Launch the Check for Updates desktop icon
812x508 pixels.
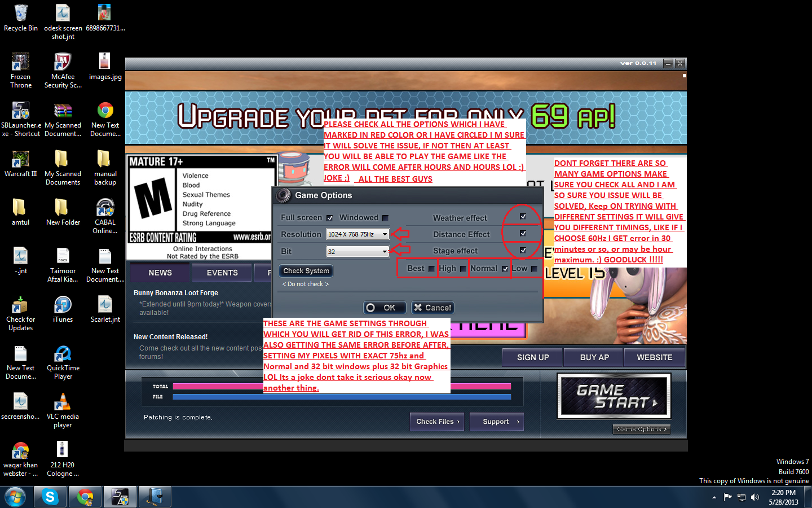pos(21,313)
